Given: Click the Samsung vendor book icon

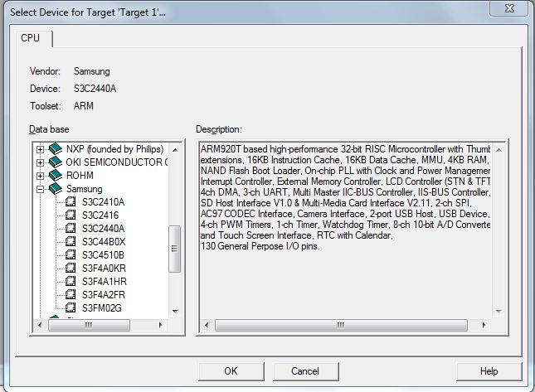Looking at the screenshot, I should tap(56, 189).
